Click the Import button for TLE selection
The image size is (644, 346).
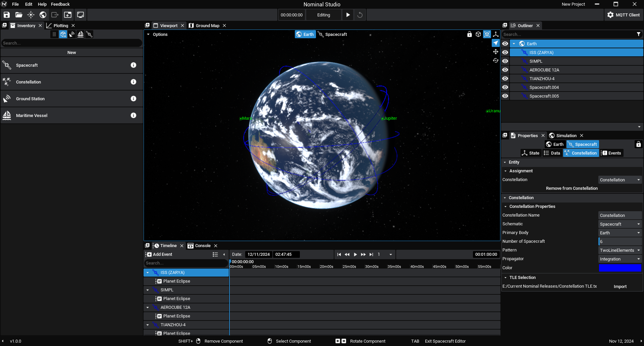pyautogui.click(x=620, y=286)
